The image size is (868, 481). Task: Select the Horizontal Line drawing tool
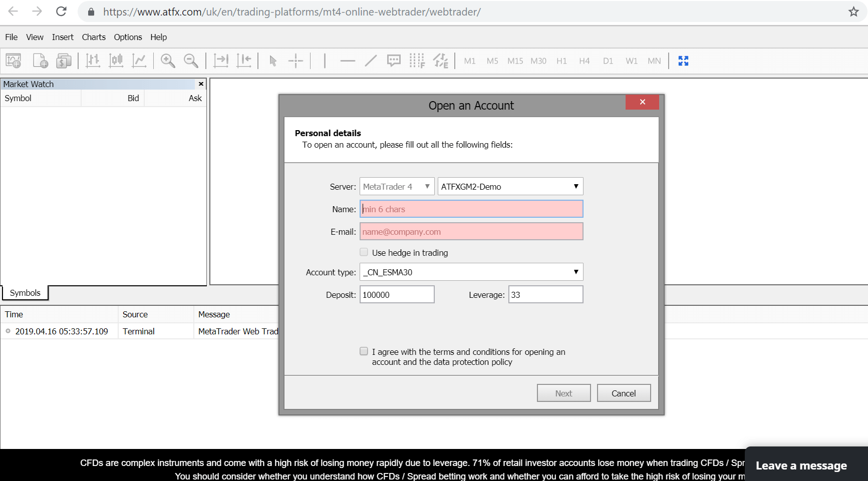click(348, 61)
